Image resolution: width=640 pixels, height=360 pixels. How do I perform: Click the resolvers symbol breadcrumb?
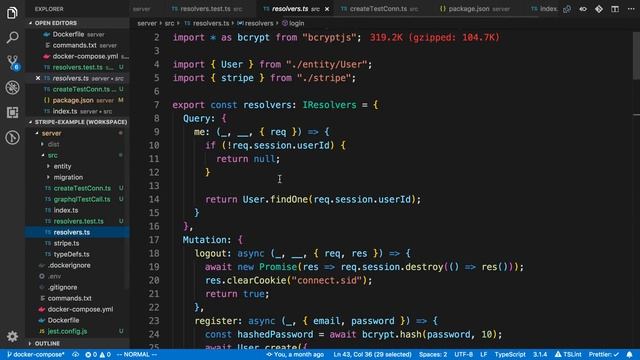(x=256, y=23)
